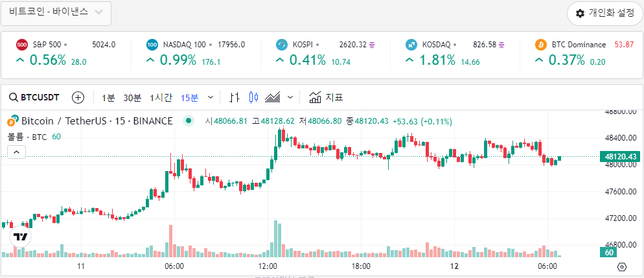The width and height of the screenshot is (644, 278).
Task: Open the S&P 500 ticker label
Action: 47,44
